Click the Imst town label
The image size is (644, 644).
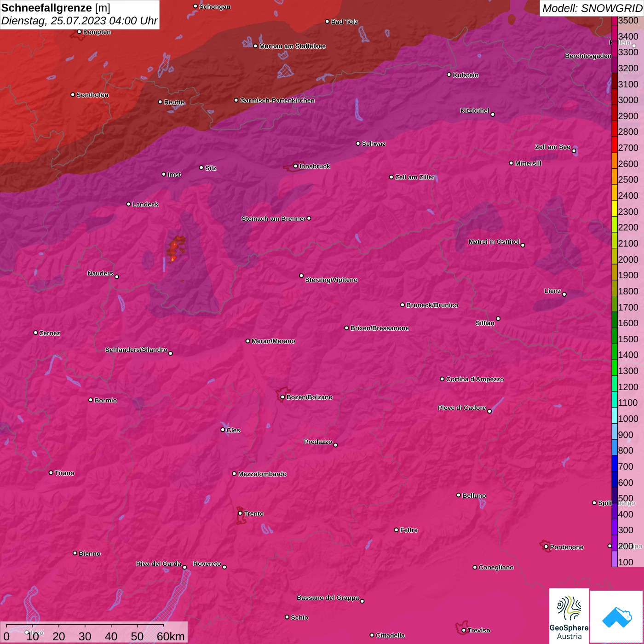pos(174,174)
